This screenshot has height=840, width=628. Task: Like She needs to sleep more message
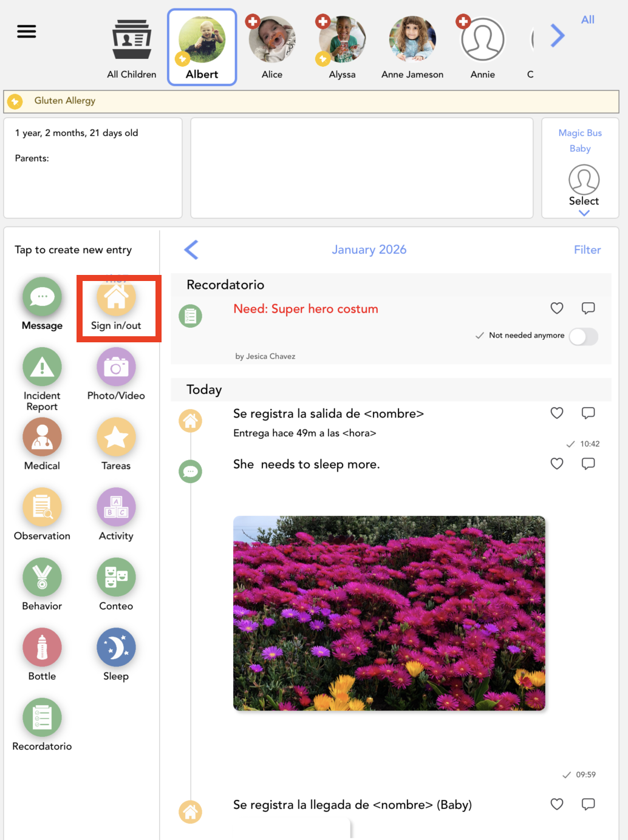tap(557, 464)
